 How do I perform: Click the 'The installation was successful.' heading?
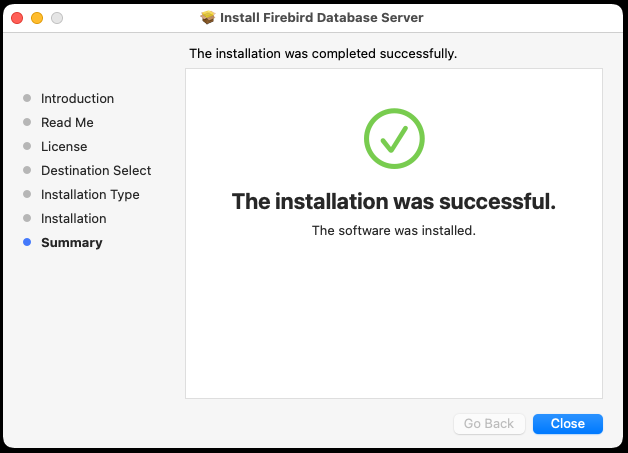point(394,201)
